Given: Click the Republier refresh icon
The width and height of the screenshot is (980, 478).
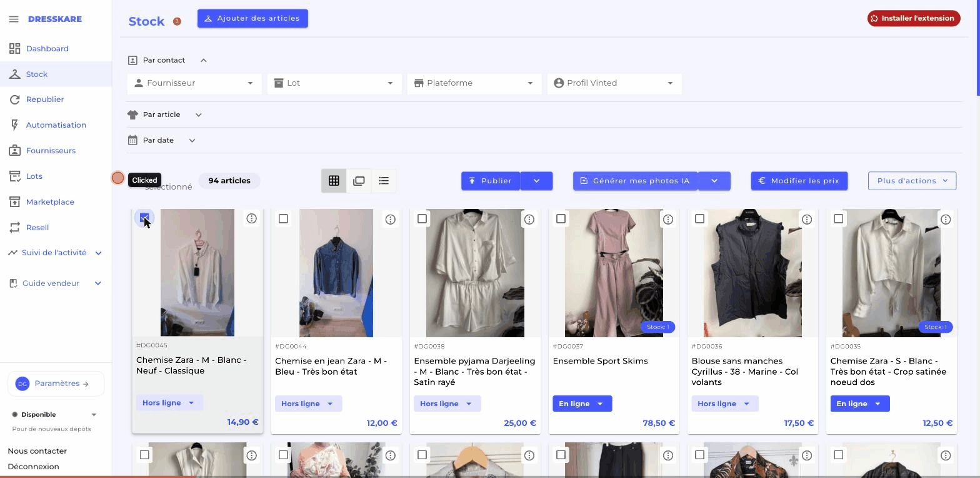Looking at the screenshot, I should click(x=14, y=99).
